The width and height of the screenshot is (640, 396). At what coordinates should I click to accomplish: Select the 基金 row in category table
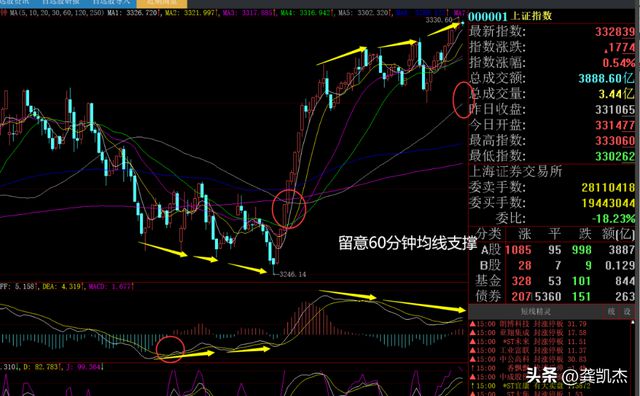click(554, 281)
